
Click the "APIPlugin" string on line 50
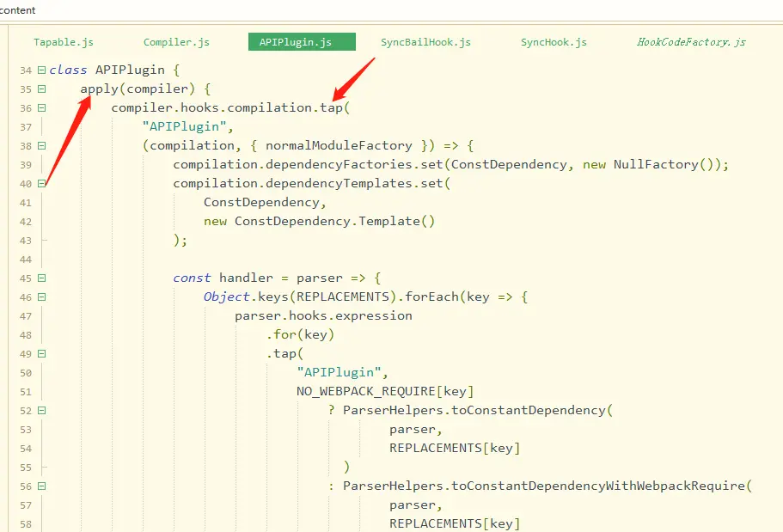339,373
